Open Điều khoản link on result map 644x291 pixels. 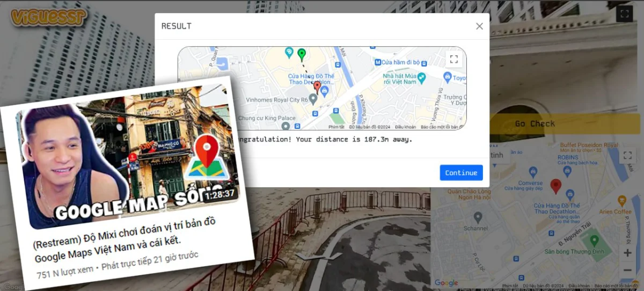(406, 127)
